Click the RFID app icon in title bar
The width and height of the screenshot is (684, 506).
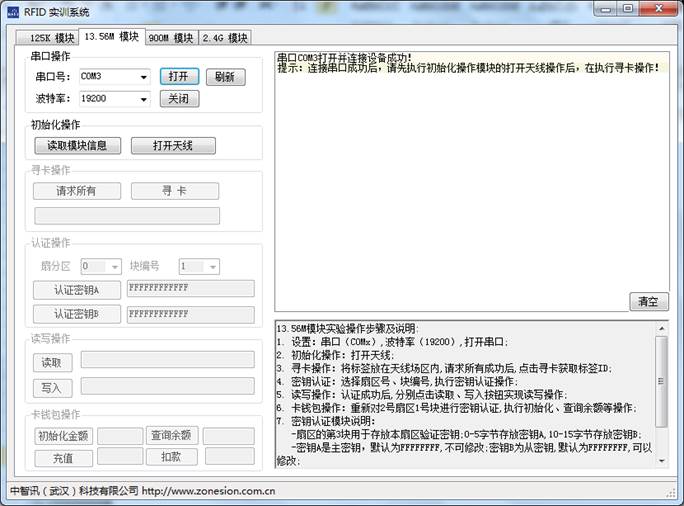pyautogui.click(x=11, y=11)
